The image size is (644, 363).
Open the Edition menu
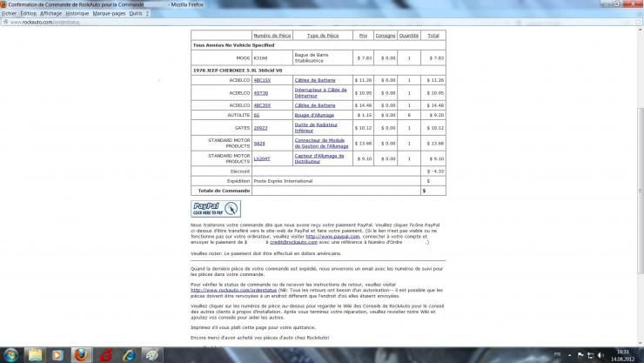click(29, 14)
